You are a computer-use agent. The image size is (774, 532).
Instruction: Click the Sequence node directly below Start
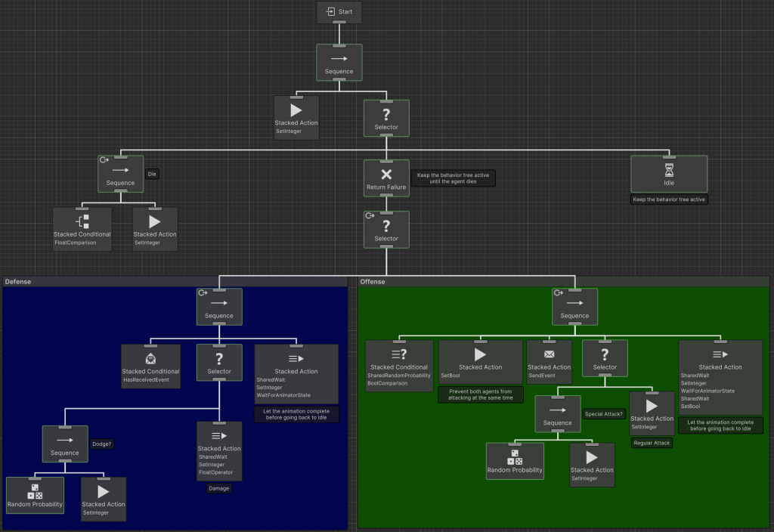pyautogui.click(x=339, y=63)
